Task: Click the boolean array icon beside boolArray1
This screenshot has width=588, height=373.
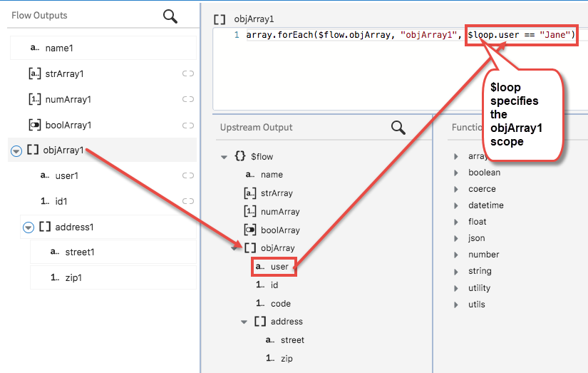Action: coord(34,125)
